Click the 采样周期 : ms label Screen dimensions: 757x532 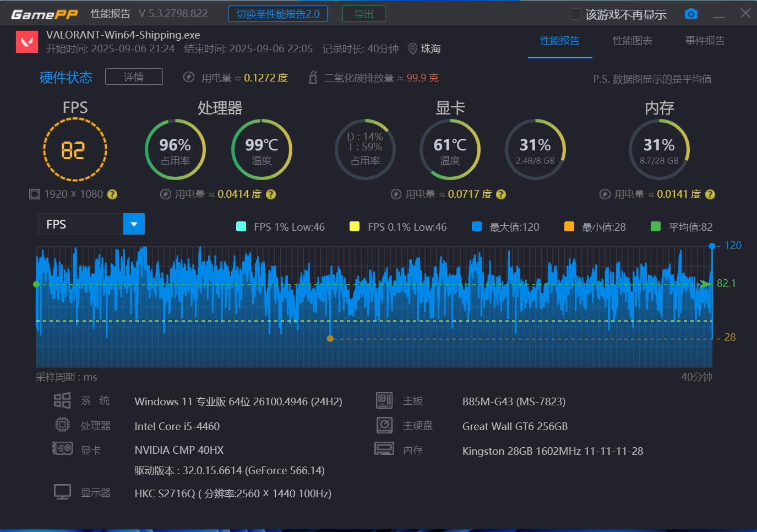(67, 377)
